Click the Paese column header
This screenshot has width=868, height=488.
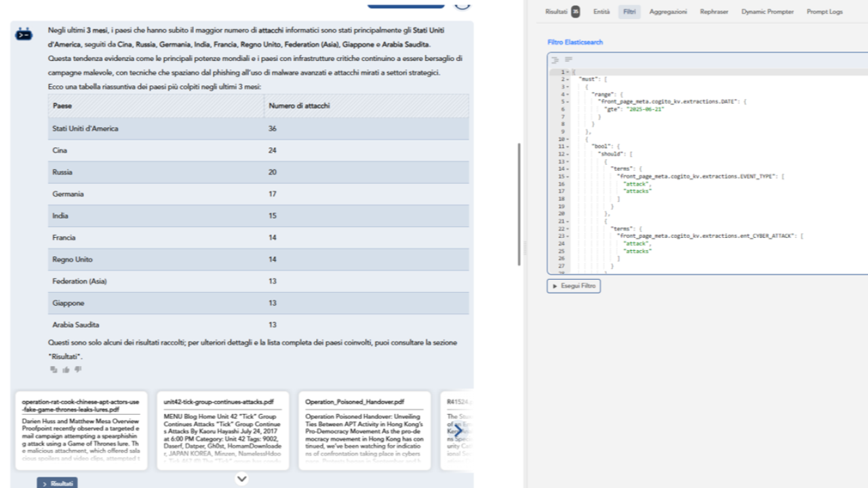point(156,106)
